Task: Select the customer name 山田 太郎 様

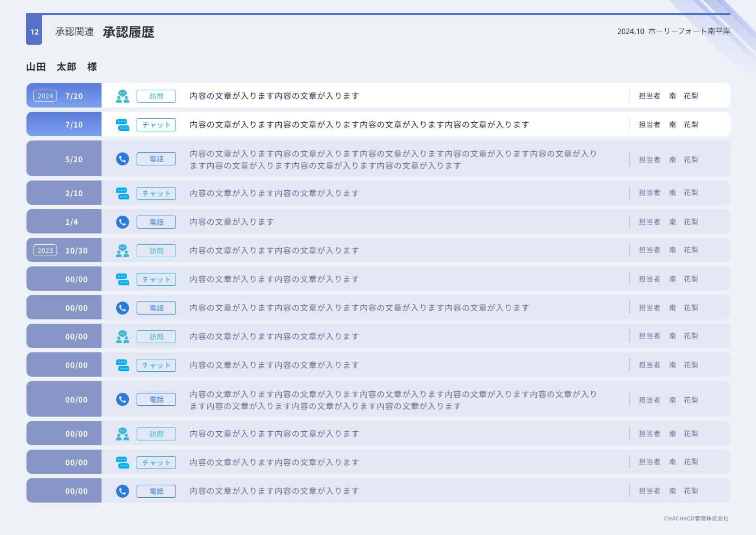Action: click(x=62, y=67)
